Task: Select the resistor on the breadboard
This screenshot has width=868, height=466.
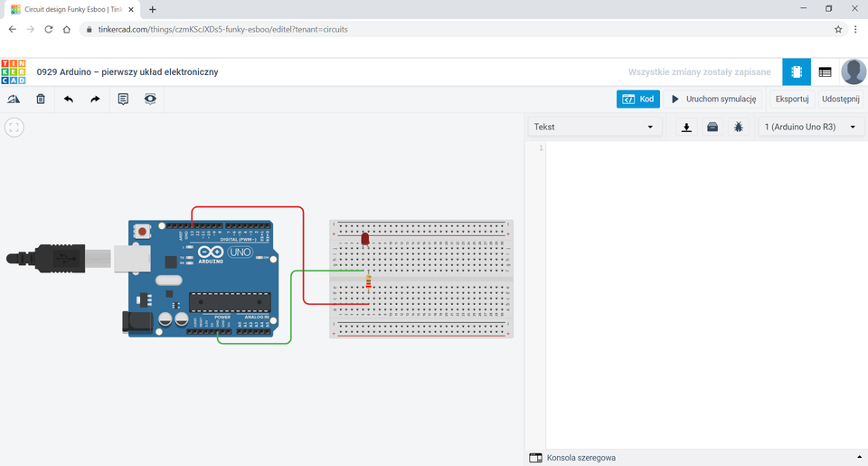Action: [x=368, y=283]
